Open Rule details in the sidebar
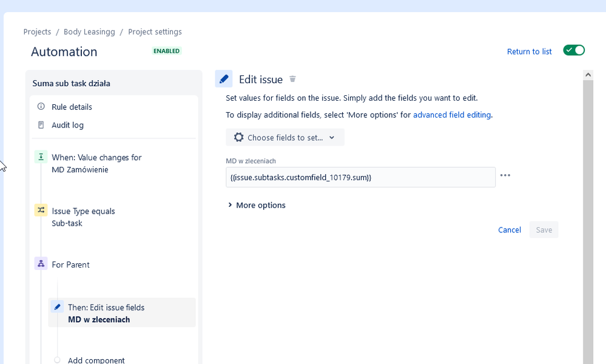 (x=72, y=107)
